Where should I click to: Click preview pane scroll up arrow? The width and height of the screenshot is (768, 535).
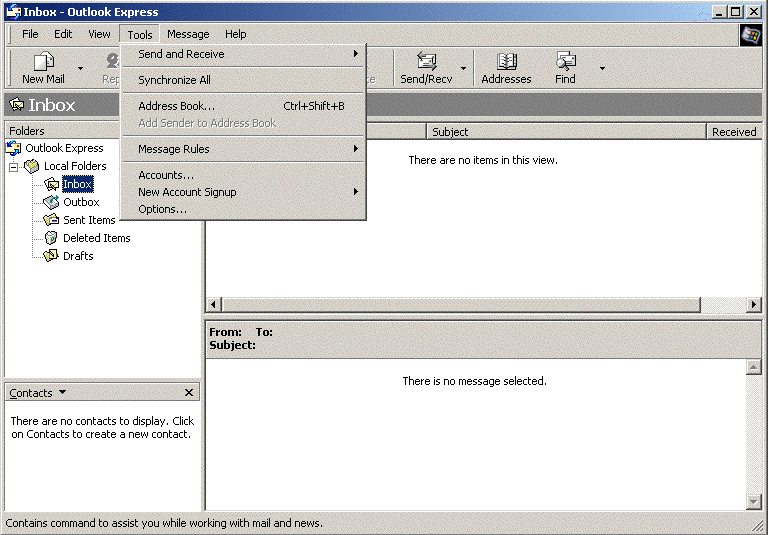click(x=753, y=367)
